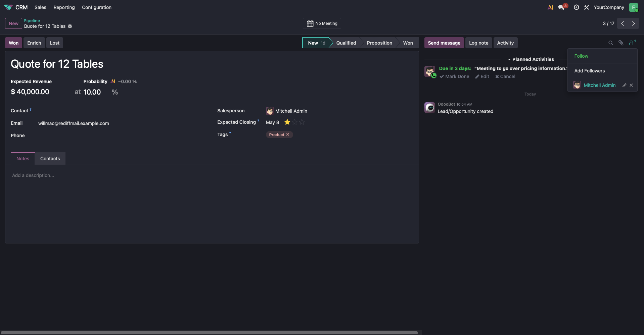Set priority to two stars
644x335 pixels.
point(294,122)
